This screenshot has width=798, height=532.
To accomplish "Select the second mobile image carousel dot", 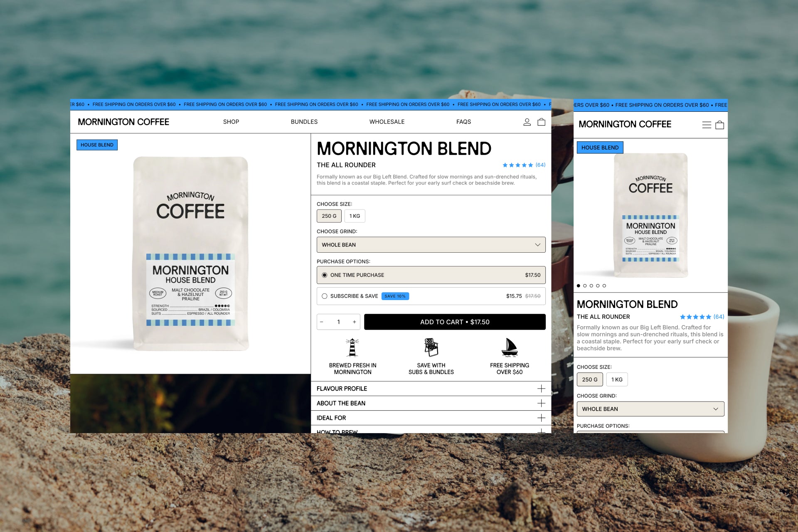I will coord(585,286).
